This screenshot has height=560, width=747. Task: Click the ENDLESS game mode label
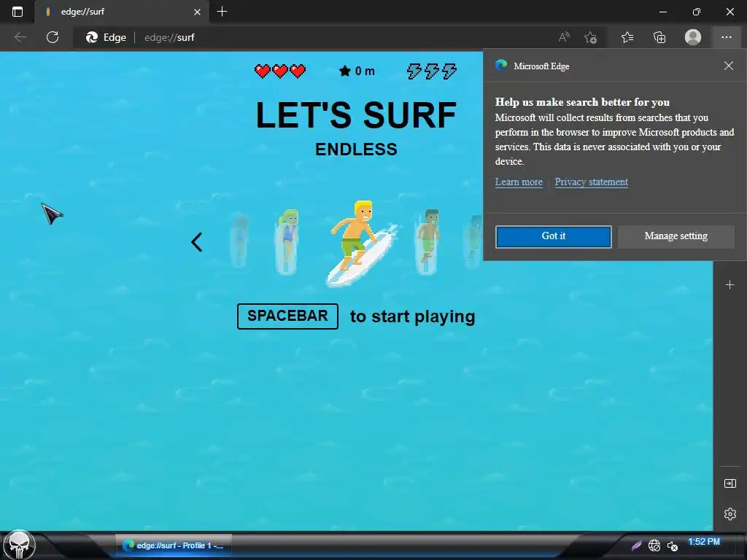click(x=356, y=149)
